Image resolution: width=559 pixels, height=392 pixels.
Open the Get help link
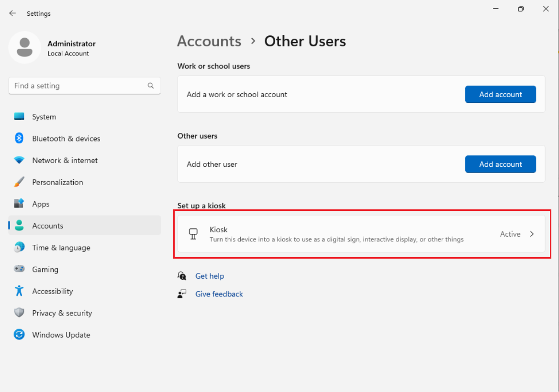click(x=210, y=276)
